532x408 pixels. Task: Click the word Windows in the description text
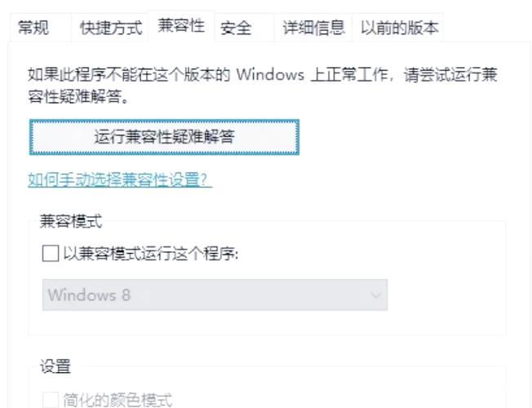[x=270, y=75]
